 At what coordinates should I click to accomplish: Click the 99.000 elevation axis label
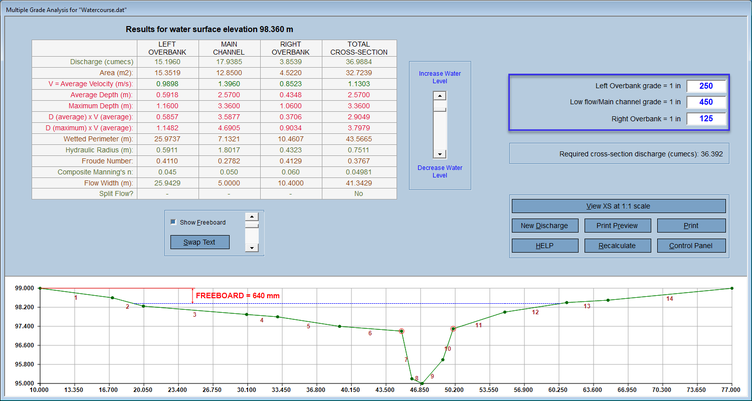pos(25,288)
